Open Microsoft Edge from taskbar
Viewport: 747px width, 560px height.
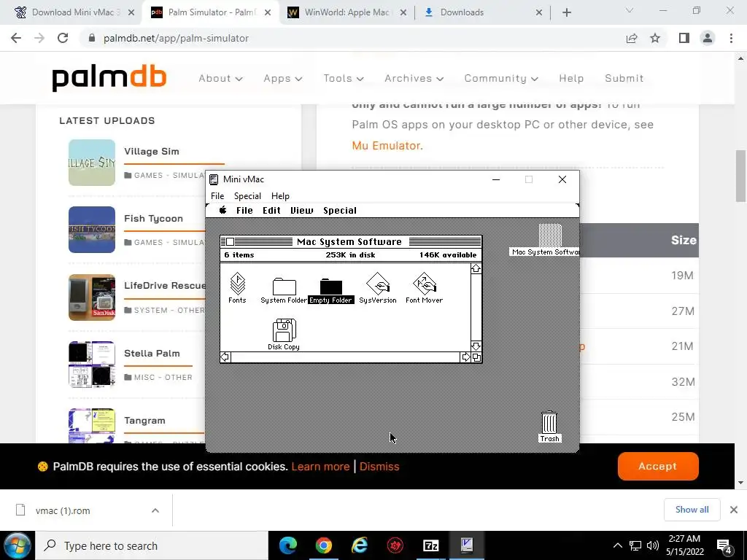pos(287,545)
